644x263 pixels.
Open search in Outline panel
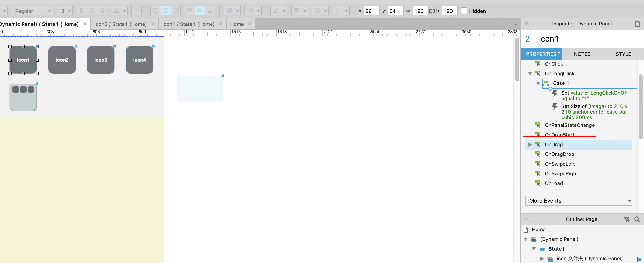point(637,219)
